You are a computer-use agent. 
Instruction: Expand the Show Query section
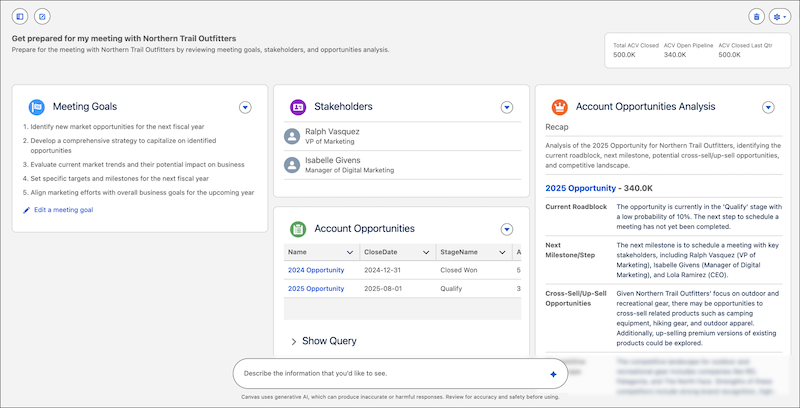[x=323, y=341]
